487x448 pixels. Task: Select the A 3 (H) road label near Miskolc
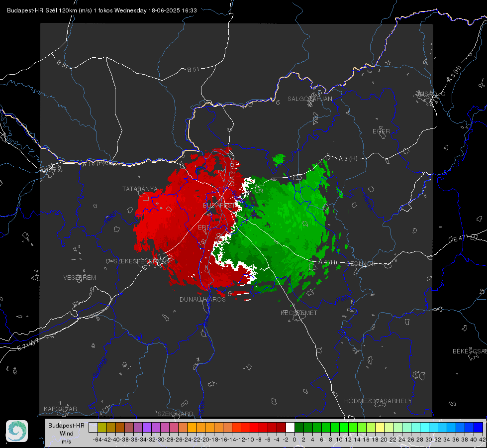pos(454,74)
